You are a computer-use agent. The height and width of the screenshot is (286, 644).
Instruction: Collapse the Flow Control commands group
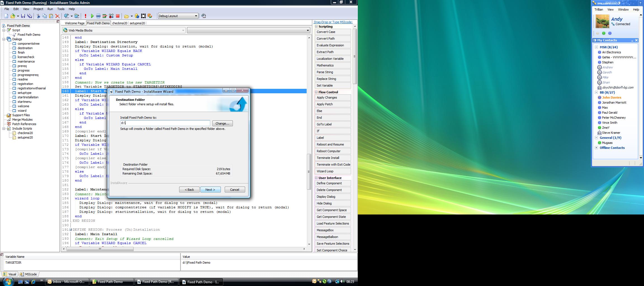coord(316,92)
